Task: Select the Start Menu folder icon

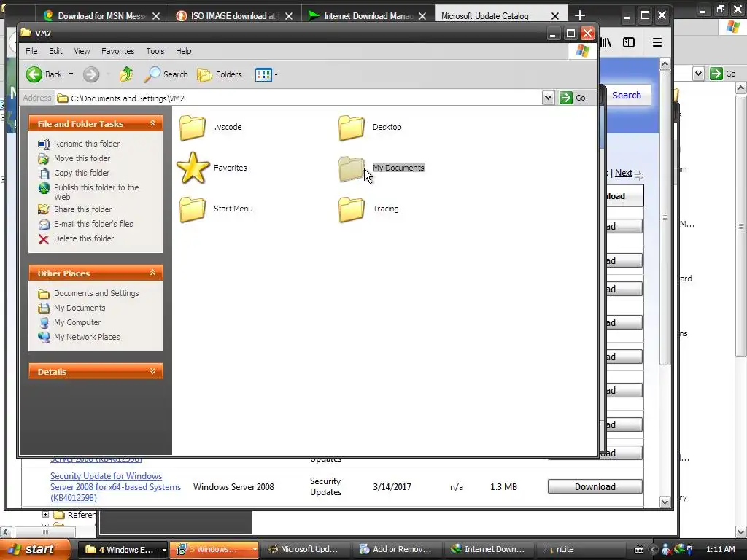Action: coord(193,209)
